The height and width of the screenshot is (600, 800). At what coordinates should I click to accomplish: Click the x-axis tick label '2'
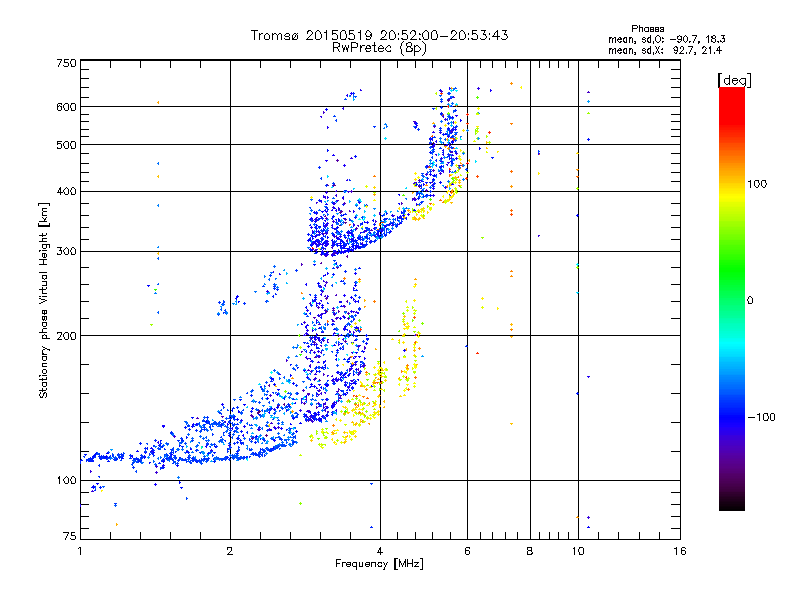coord(230,551)
